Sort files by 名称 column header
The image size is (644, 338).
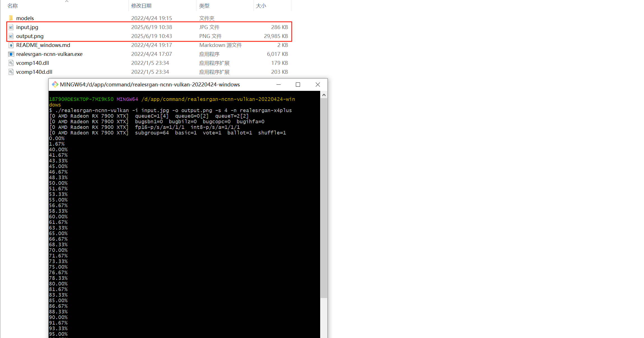pos(13,6)
